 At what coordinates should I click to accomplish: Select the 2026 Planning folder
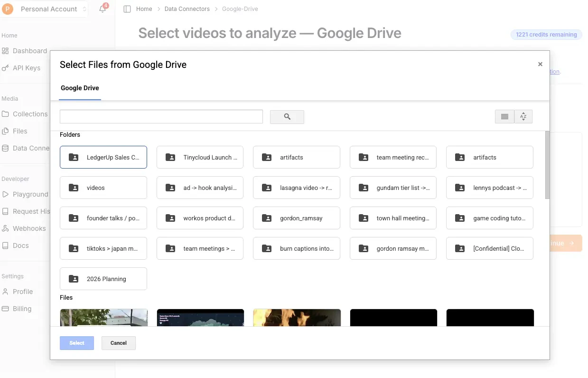click(103, 279)
